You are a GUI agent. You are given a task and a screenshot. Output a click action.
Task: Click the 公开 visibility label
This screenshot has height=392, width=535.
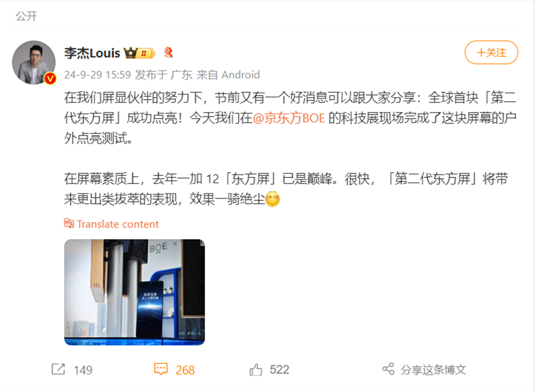(26, 16)
